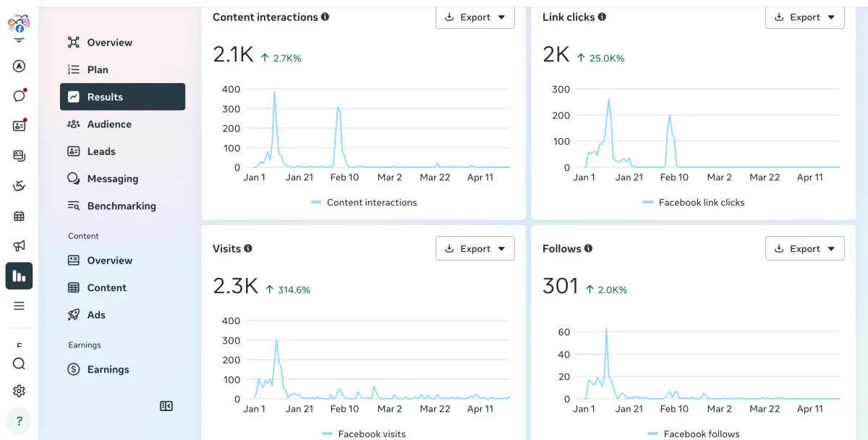Toggle the Facebook link clicks legend entry
Screen dimensions: 868x440
[694, 203]
